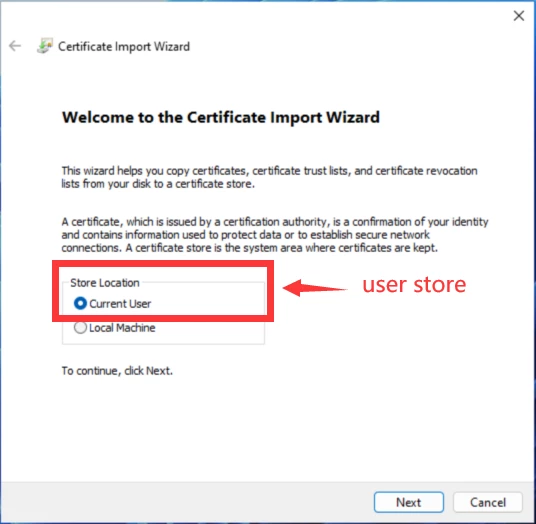
Task: Click the 'Store Location' group label
Action: tap(105, 283)
